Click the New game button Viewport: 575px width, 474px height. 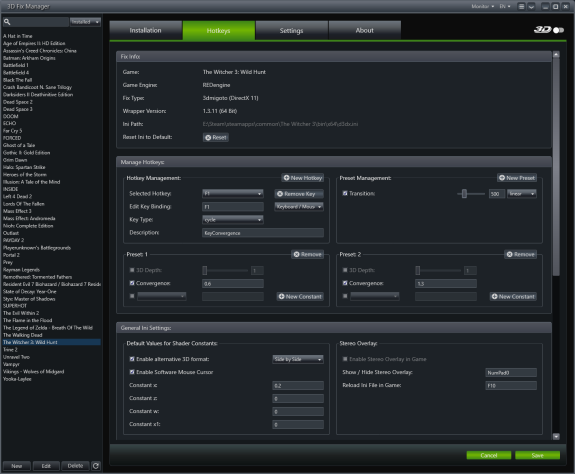coord(17,466)
